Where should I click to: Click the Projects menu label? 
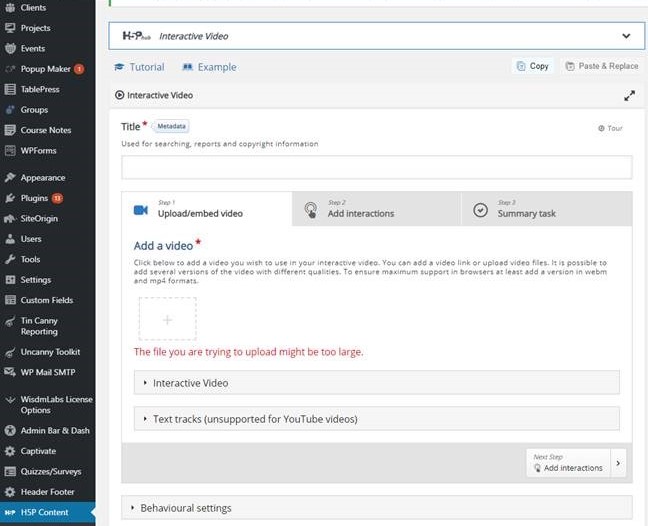tap(36, 28)
